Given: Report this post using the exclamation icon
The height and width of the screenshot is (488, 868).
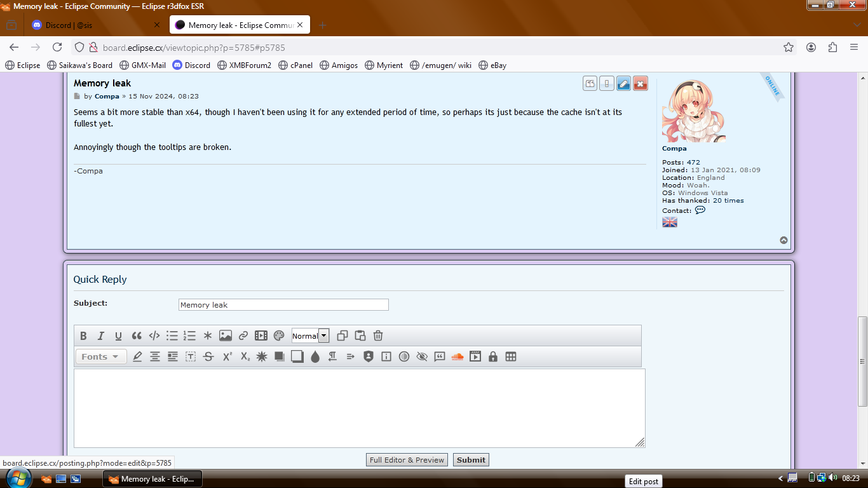Looking at the screenshot, I should pyautogui.click(x=607, y=84).
